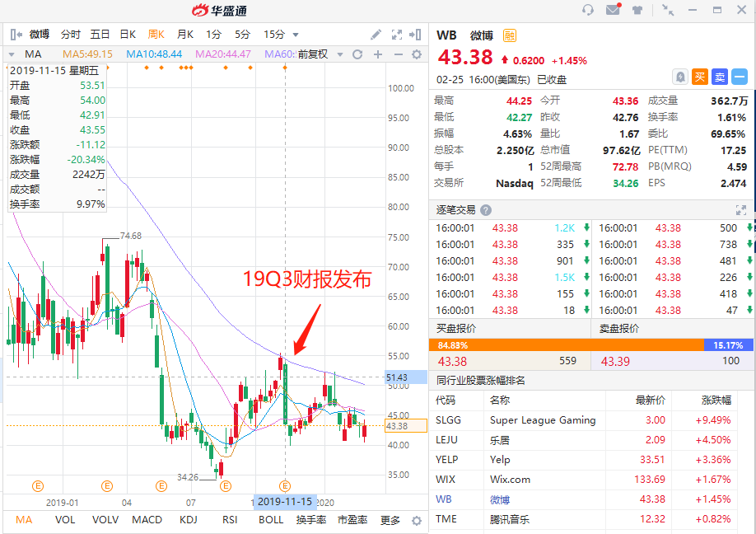
Task: Expand chart to fullscreen
Action: [396, 35]
